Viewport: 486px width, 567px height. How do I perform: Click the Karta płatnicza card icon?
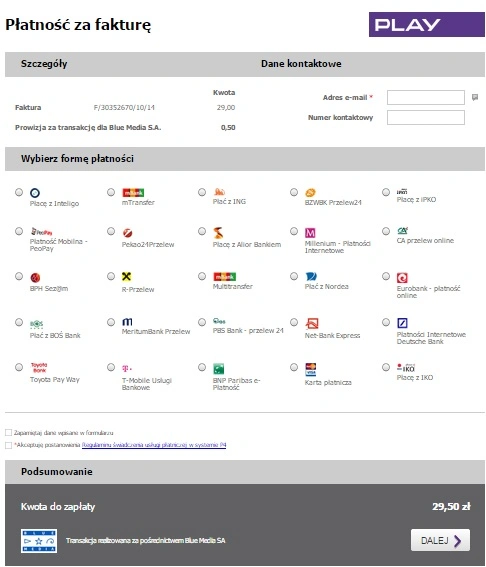click(x=311, y=369)
